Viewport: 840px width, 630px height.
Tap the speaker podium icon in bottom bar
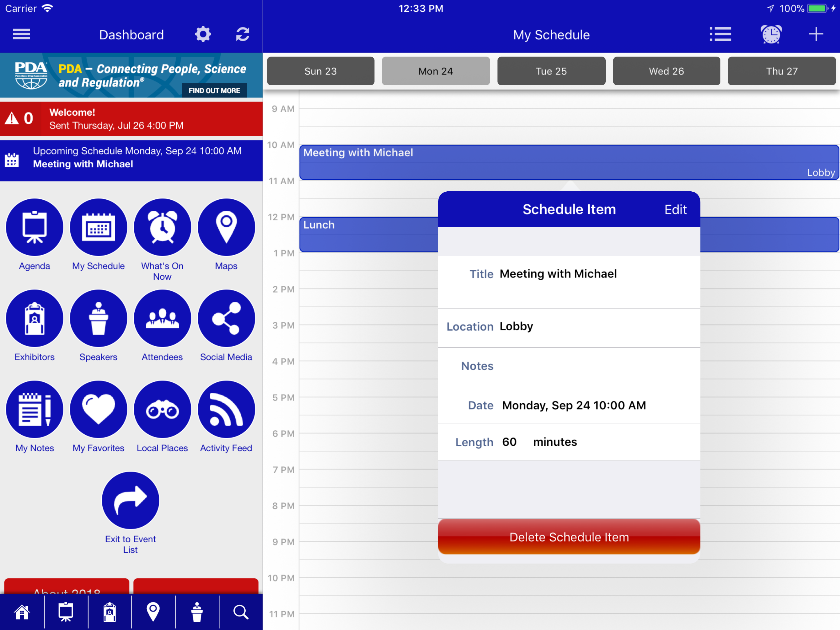[197, 612]
